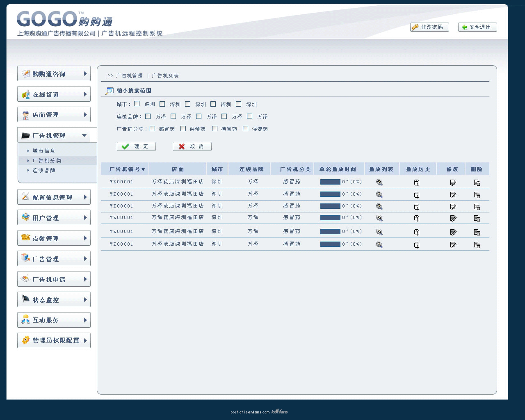Viewport: 525px width, 420px height.
Task: Click the progress bar in the third row
Action: tap(330, 206)
